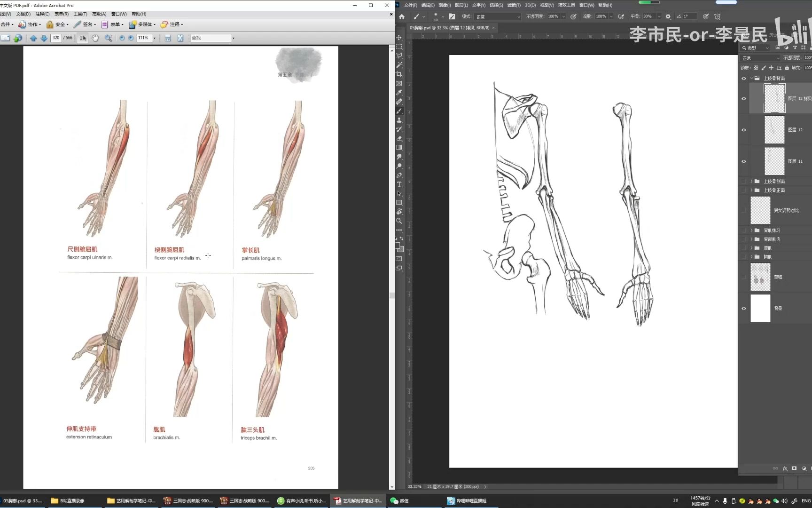812x508 pixels.
Task: Select the Crop tool in Photoshop toolbar
Action: pyautogui.click(x=399, y=74)
